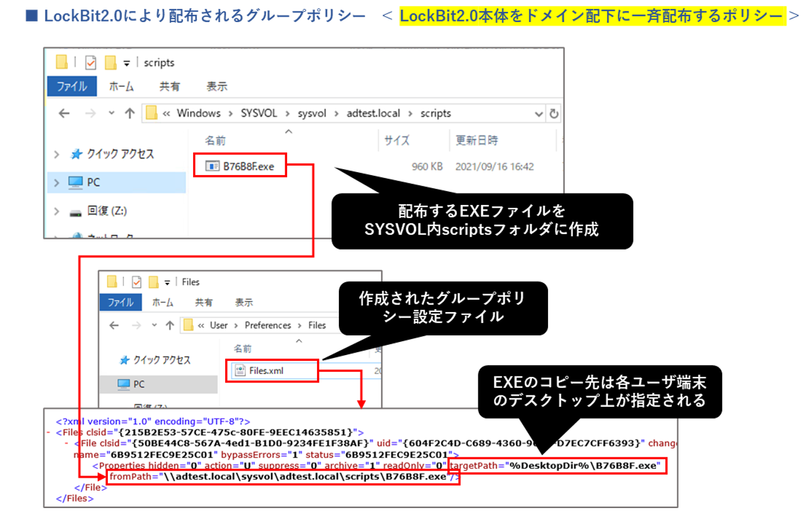Sort Files window by 名前 column
Image resolution: width=812 pixels, height=517 pixels.
point(242,348)
